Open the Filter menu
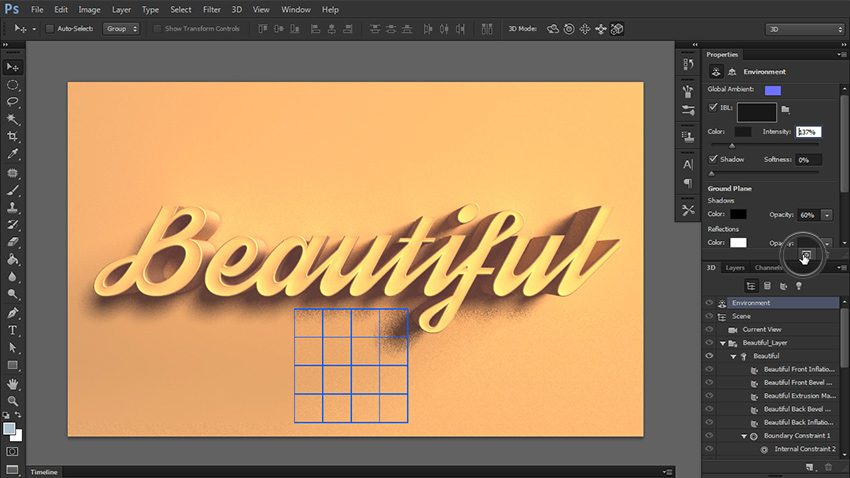 pos(211,9)
